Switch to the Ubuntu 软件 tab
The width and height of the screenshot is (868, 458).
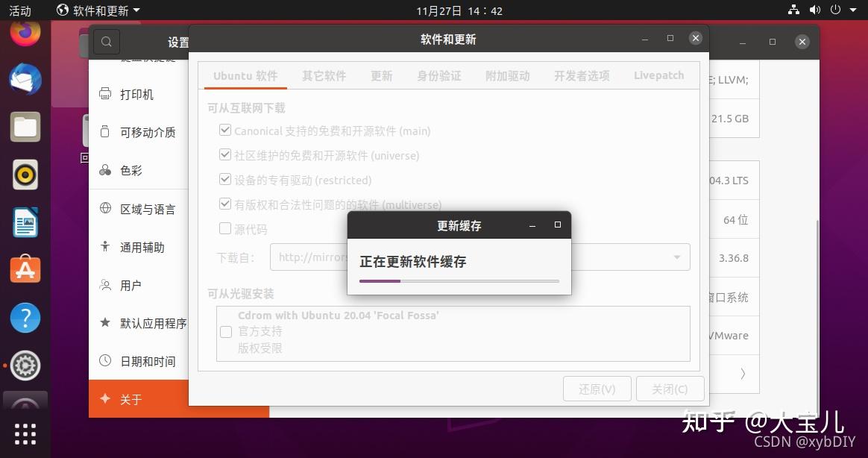pyautogui.click(x=245, y=76)
